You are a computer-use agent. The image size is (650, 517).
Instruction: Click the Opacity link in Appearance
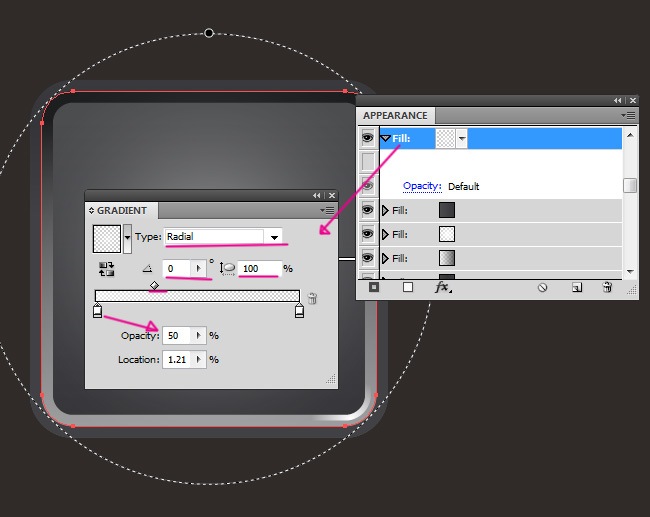(421, 186)
